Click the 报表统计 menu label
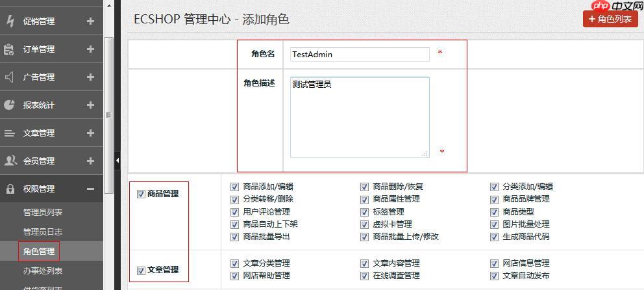The width and height of the screenshot is (644, 290). click(38, 105)
